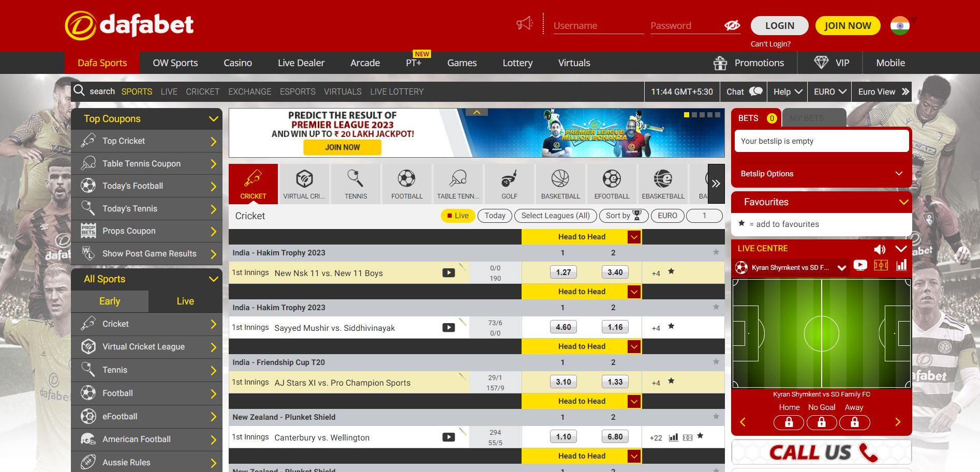This screenshot has height=472, width=980.
Task: Toggle password visibility eye icon
Action: click(732, 25)
